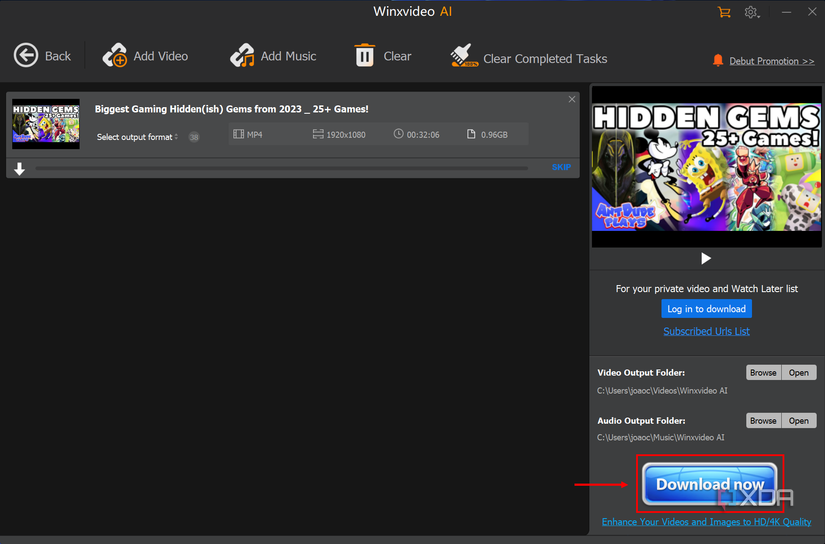Open the settings gear menu

coord(751,12)
